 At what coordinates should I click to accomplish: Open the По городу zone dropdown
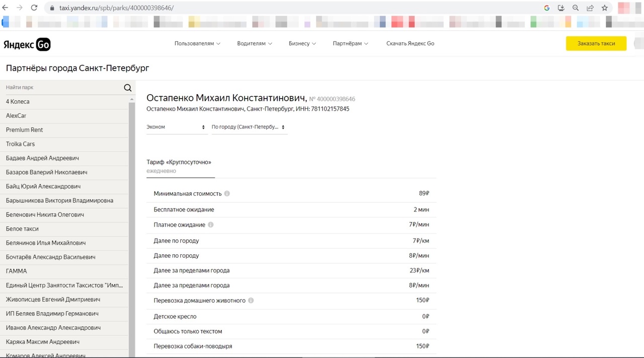[249, 127]
